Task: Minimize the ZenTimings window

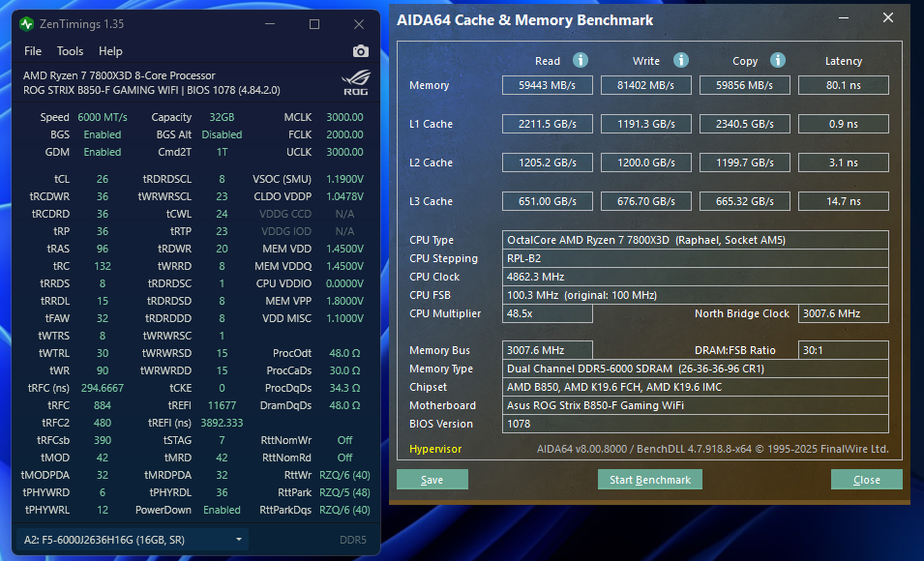Action: pyautogui.click(x=270, y=24)
